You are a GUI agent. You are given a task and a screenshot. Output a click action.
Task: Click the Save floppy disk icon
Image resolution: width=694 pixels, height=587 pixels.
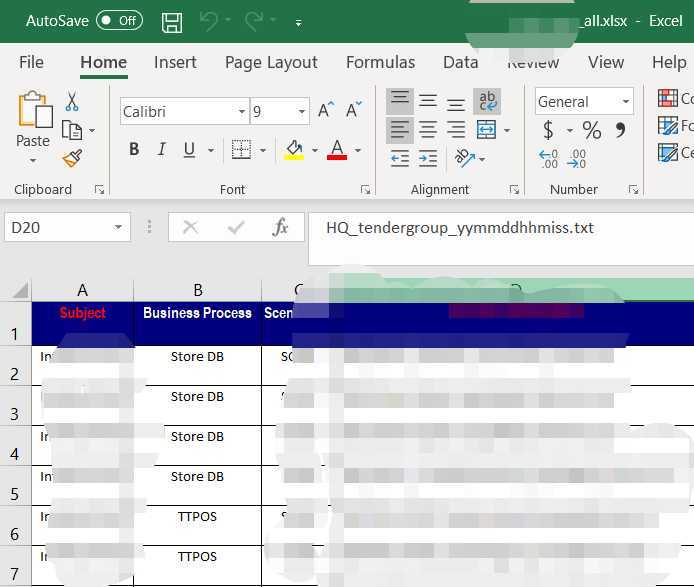172,22
